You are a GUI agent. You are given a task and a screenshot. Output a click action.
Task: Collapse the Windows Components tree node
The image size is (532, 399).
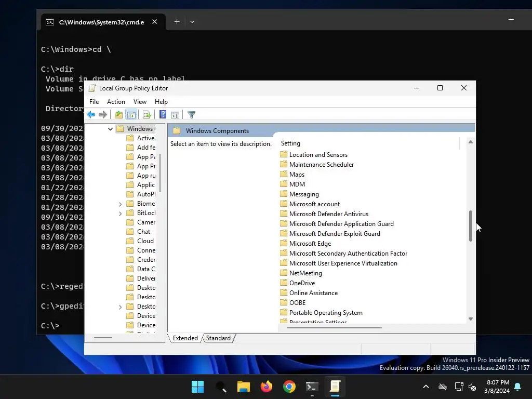point(110,129)
